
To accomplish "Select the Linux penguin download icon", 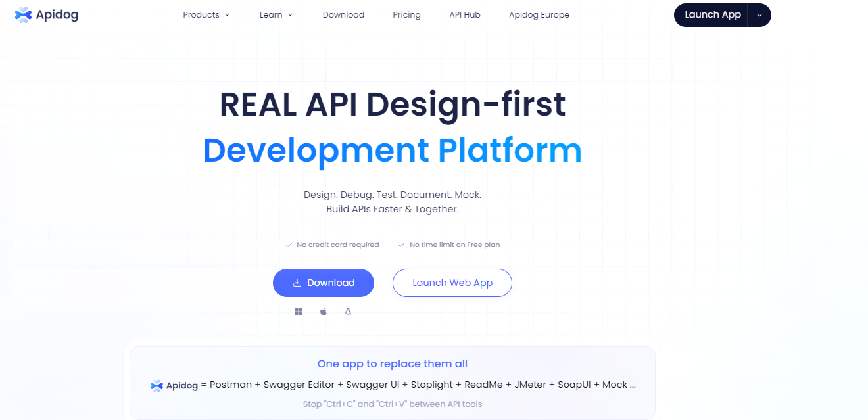I will coord(348,312).
